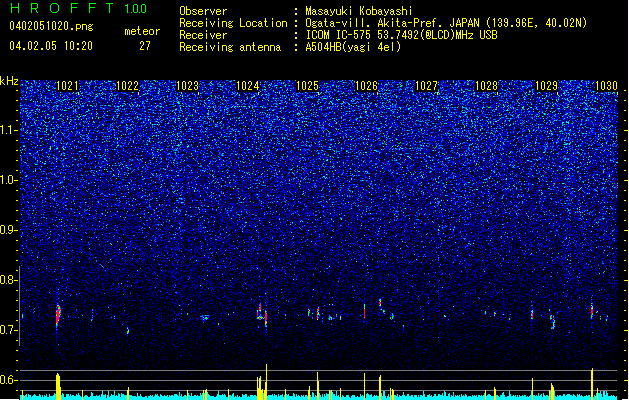Click the 1026 time marker
629x400 pixels.
tap(366, 86)
